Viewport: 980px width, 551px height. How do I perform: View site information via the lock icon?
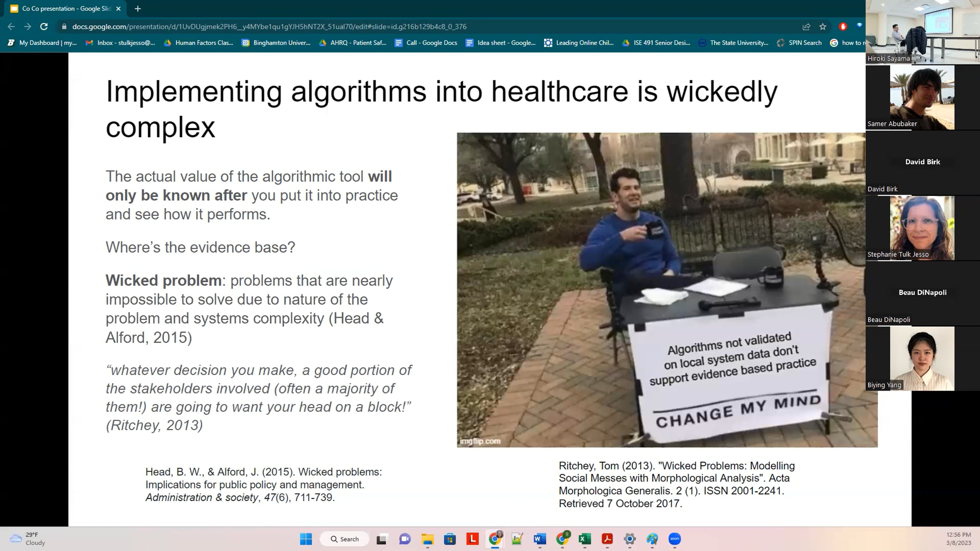[x=64, y=27]
